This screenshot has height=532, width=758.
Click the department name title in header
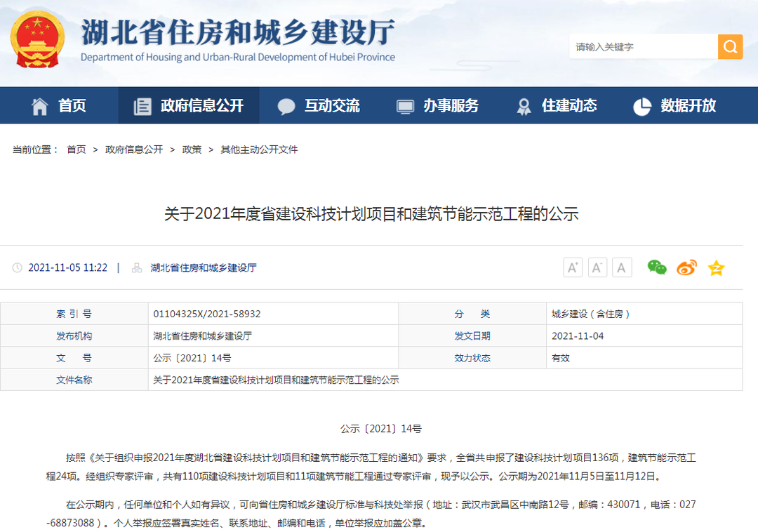click(237, 33)
